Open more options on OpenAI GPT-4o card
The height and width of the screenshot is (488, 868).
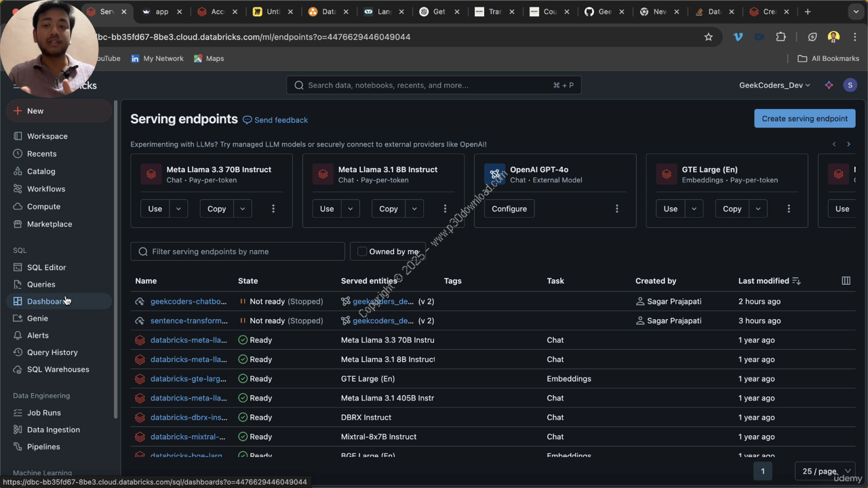point(616,209)
